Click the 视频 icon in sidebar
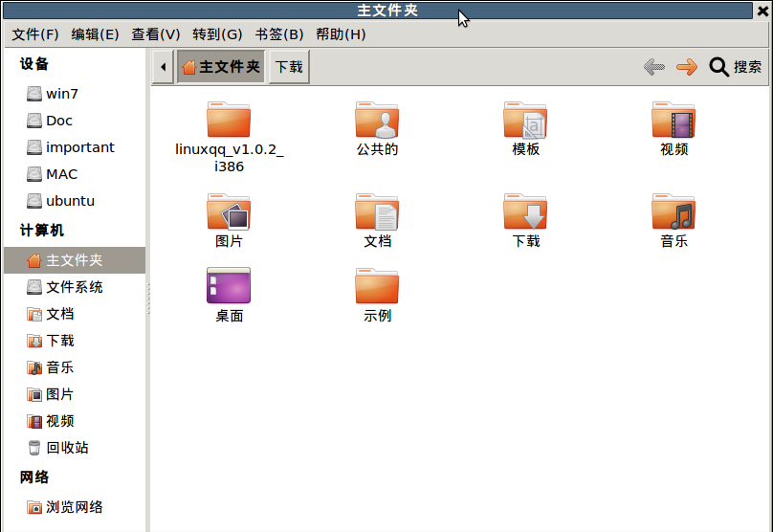773x532 pixels. pos(34,421)
